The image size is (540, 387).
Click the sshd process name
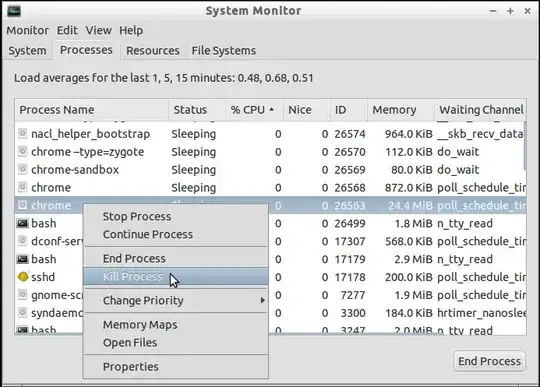pyautogui.click(x=43, y=277)
